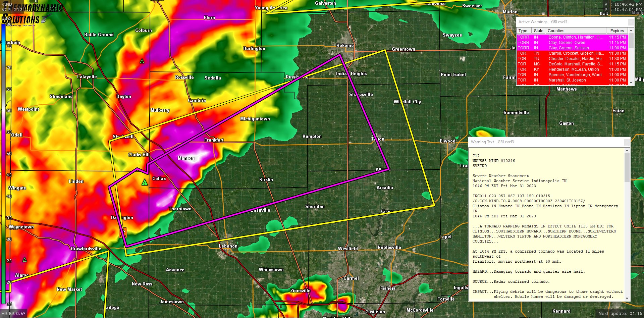This screenshot has height=318, width=644.
Task: Select the TOR warning for Henderson, McLean, Union
Action: tap(570, 69)
